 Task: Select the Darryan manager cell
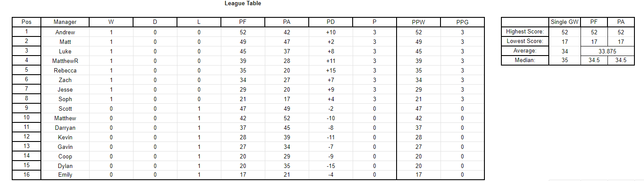[65, 128]
